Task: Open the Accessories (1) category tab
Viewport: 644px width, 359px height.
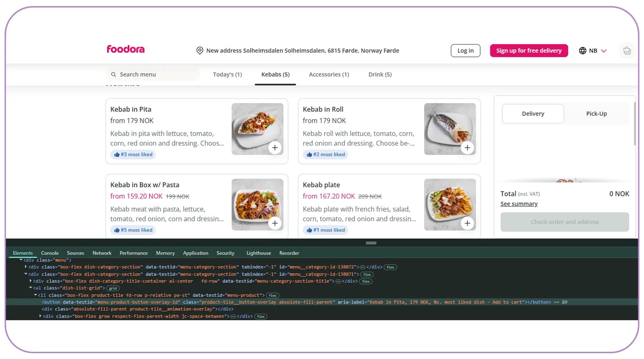Action: pyautogui.click(x=329, y=74)
